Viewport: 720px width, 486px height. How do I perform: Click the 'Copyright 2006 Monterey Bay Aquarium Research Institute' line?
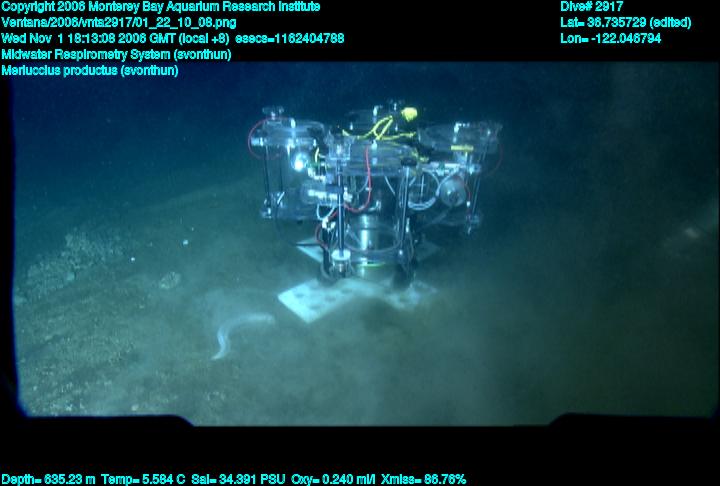(x=161, y=7)
